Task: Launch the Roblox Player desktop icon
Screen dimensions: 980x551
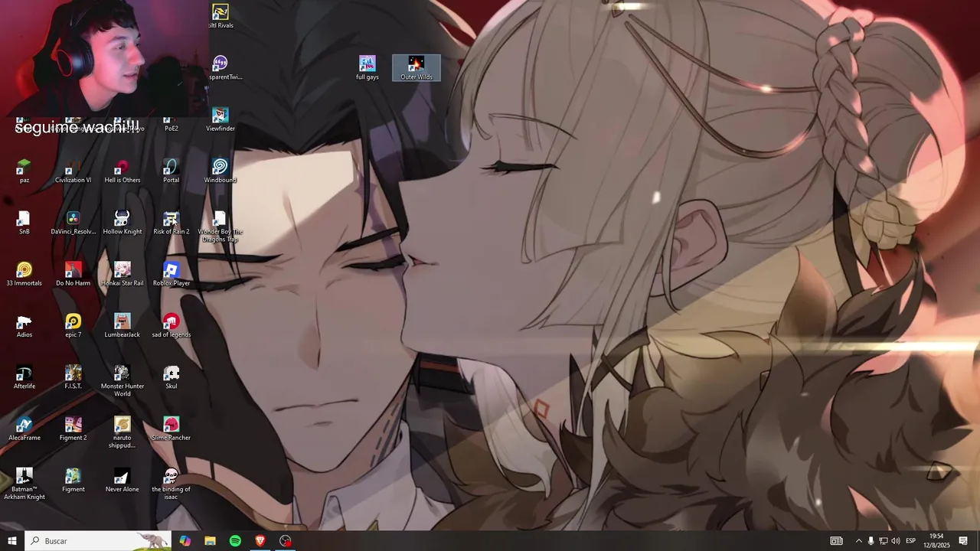Action: [171, 275]
